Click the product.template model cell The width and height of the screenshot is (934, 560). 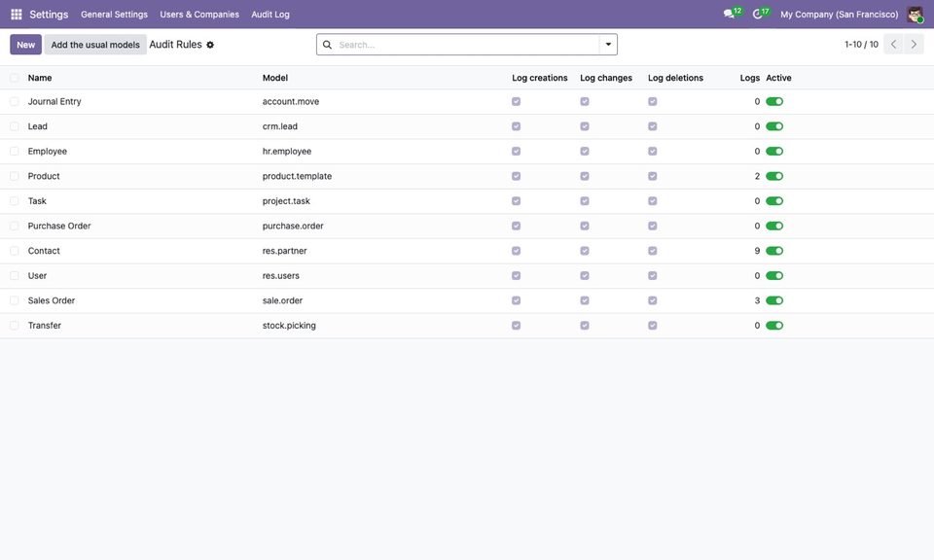(298, 176)
